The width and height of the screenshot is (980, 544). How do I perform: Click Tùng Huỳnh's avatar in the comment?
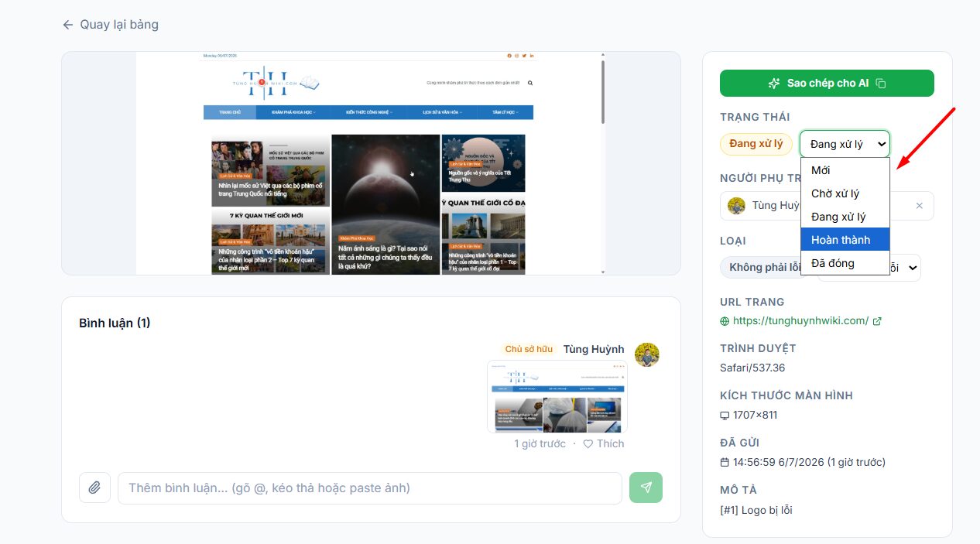tap(647, 354)
